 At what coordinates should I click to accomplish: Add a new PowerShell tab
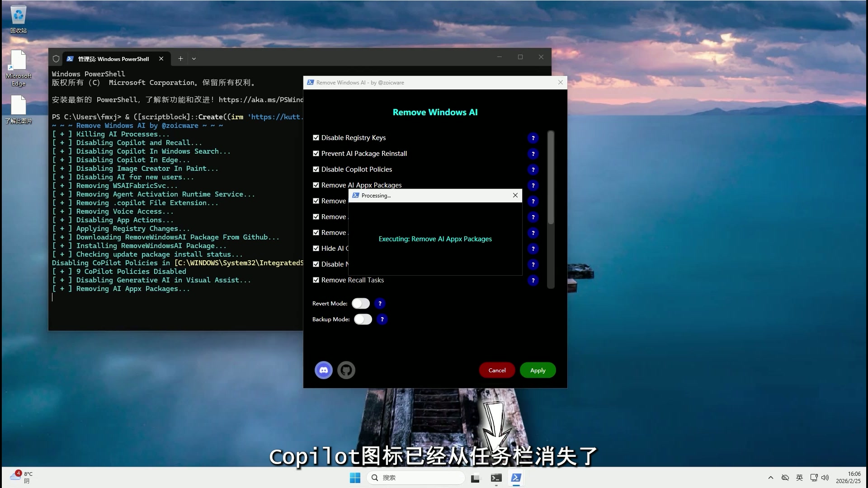180,59
